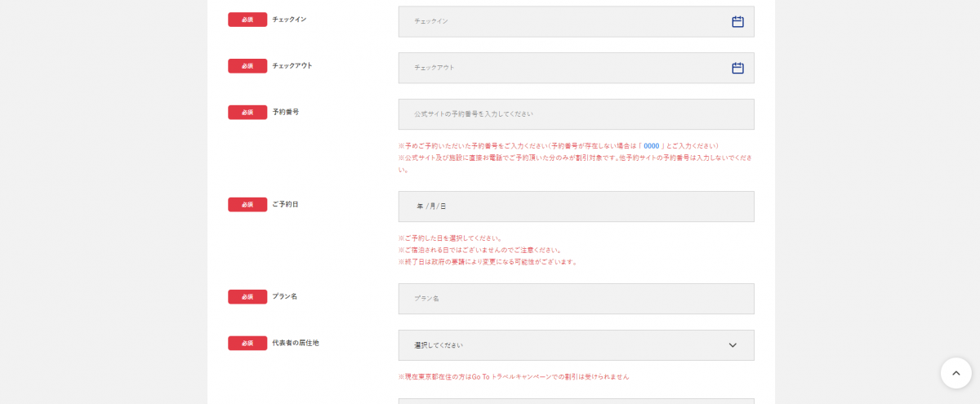Screen dimensions: 980x404
Task: Click the 必須 badge beside チェックアウト
Action: pos(247,66)
